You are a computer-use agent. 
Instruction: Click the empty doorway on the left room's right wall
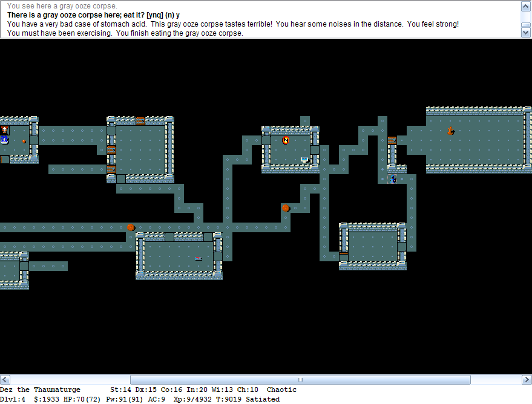point(33,140)
